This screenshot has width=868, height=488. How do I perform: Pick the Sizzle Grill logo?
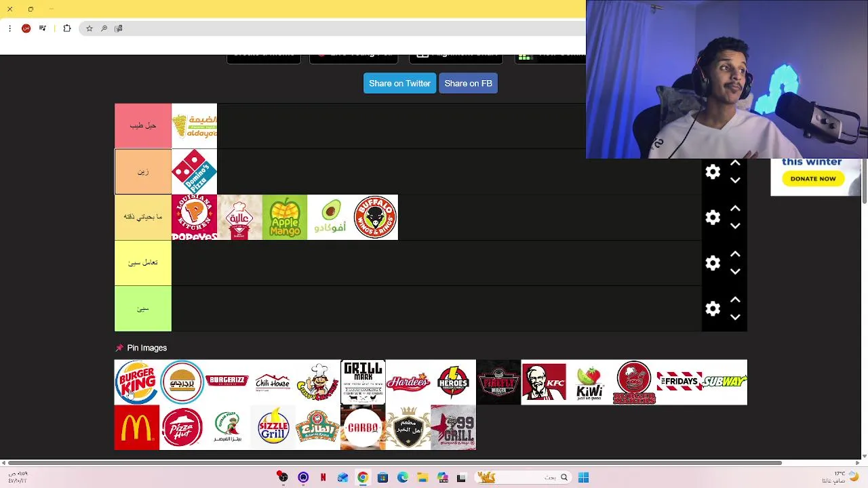[x=273, y=428]
